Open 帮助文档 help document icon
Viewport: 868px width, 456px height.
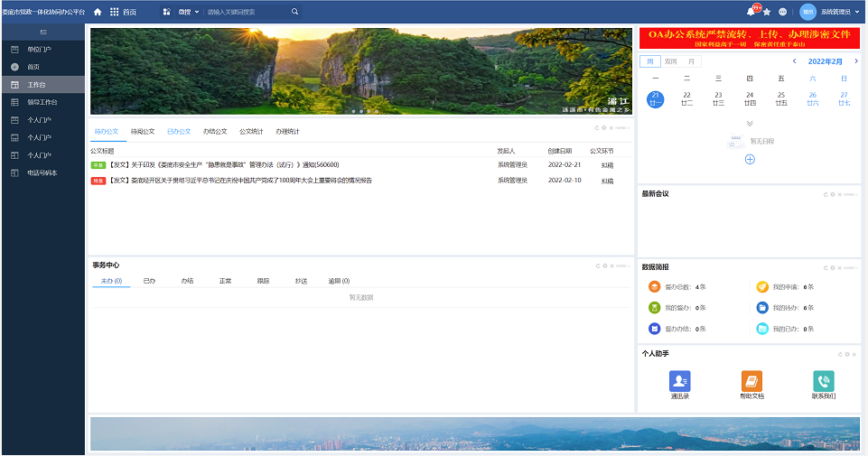751,381
